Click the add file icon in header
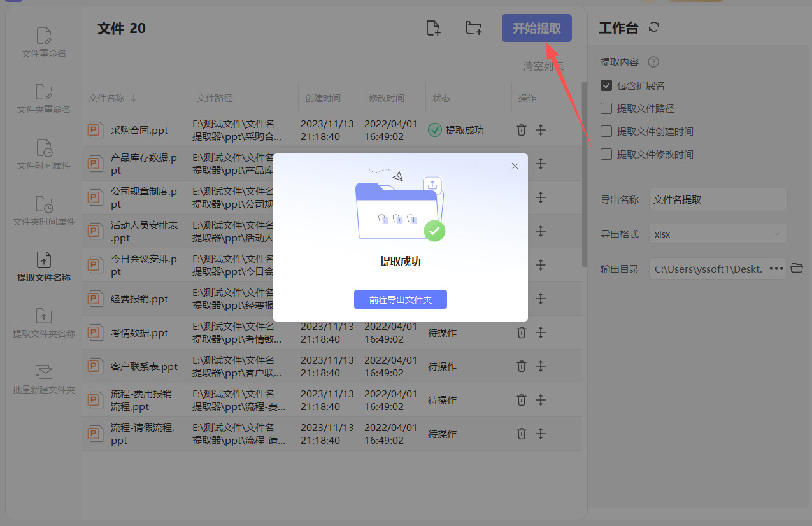812x526 pixels. 433,28
